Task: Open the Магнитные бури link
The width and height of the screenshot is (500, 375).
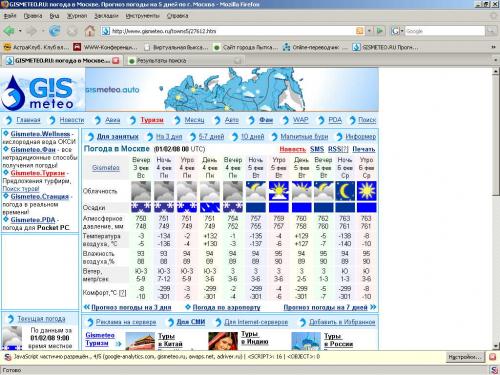Action: point(304,137)
